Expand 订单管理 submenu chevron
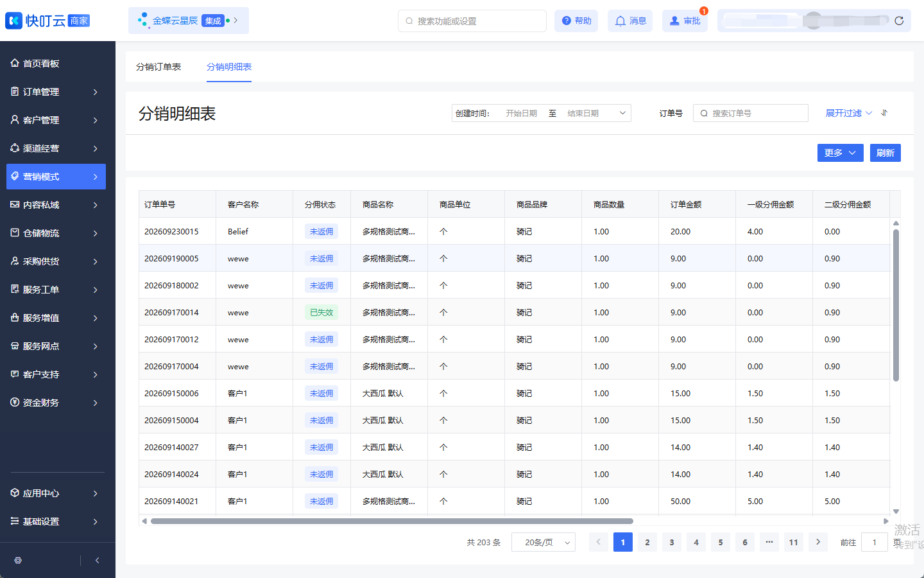The image size is (924, 578). click(96, 92)
